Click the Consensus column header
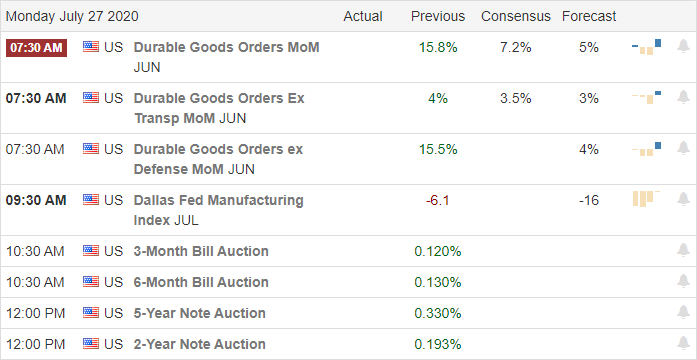 tap(516, 16)
